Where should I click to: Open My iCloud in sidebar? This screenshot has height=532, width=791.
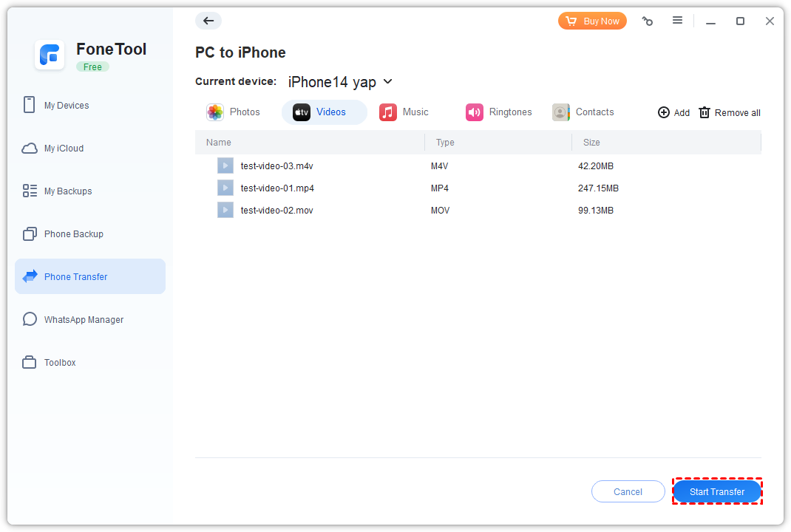pos(64,149)
